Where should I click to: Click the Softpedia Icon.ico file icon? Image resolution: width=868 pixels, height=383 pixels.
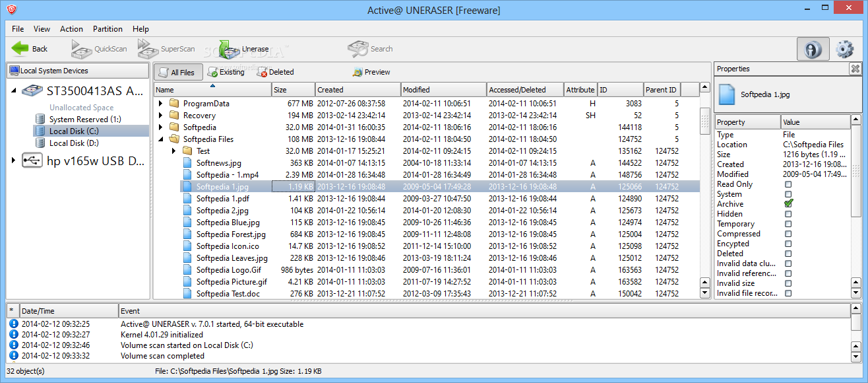pyautogui.click(x=188, y=246)
